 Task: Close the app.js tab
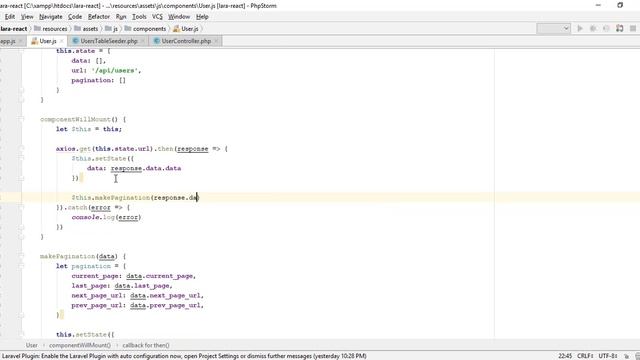coord(20,41)
